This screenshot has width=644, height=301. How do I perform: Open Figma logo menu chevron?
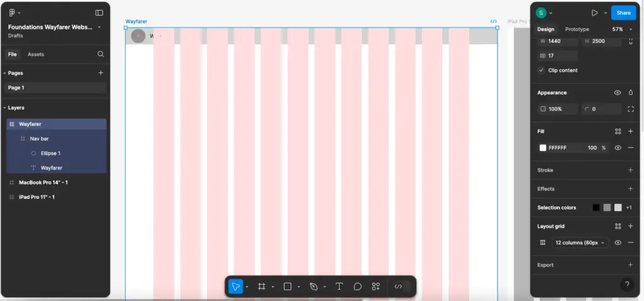19,13
